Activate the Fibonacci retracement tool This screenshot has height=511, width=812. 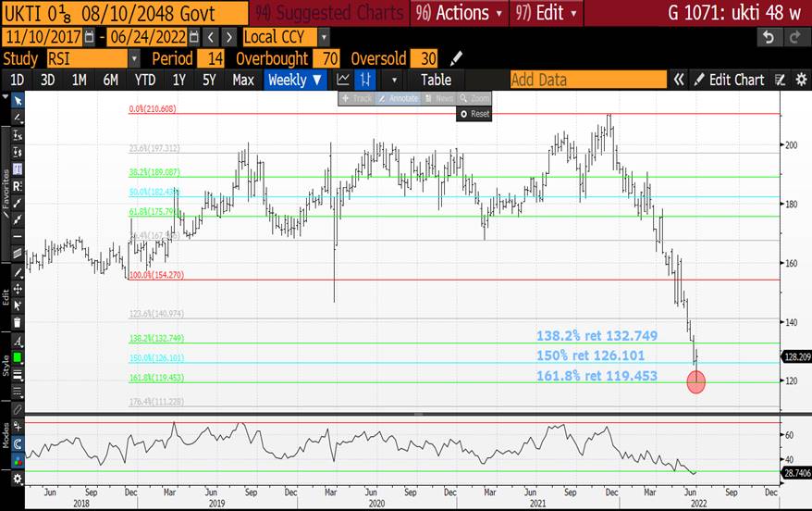click(18, 169)
